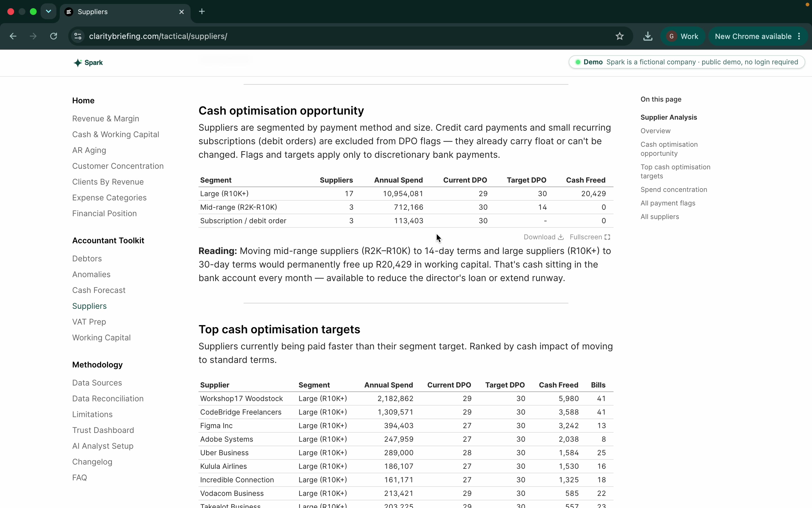Open Trust Dashboard page
Viewport: 812px width, 508px height.
103,430
